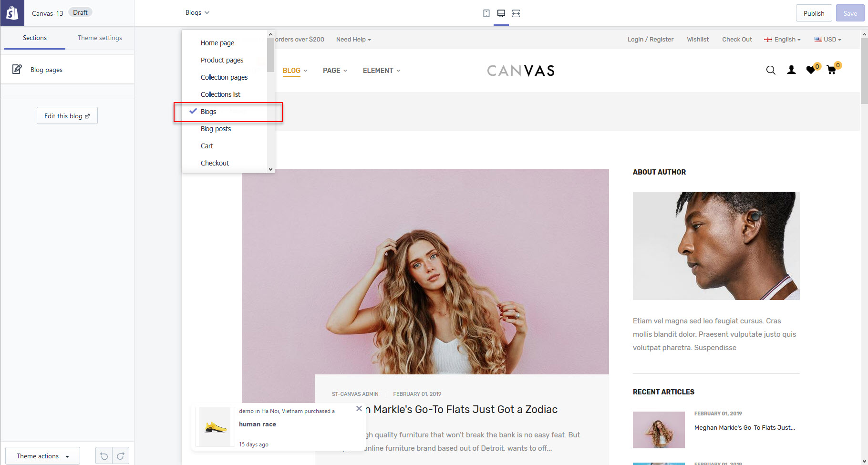Viewport: 868px width, 465px height.
Task: Click the undo arrow icon
Action: [104, 456]
